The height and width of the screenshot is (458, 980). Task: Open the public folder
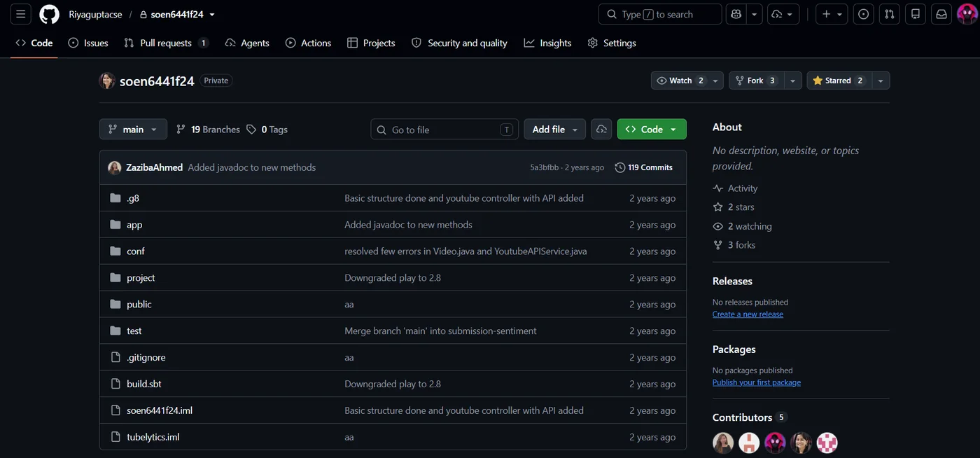(x=139, y=305)
